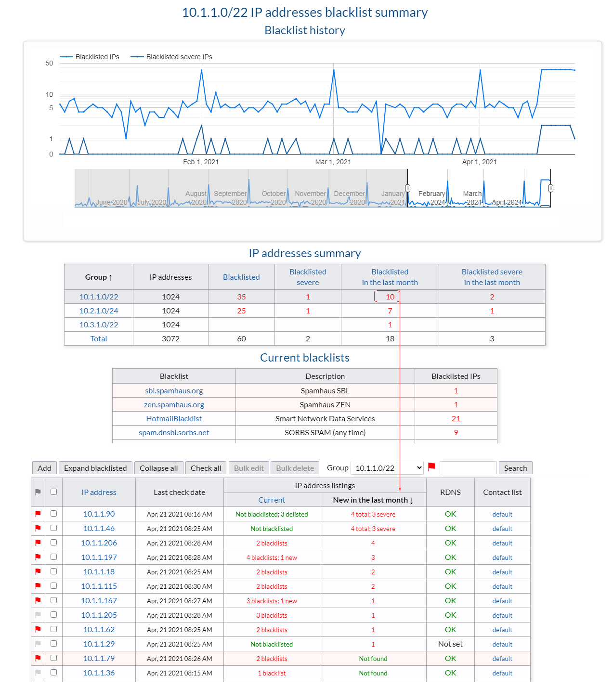This screenshot has width=613, height=700.
Task: Sort the summary by the Blacklisted column
Action: pos(241,277)
